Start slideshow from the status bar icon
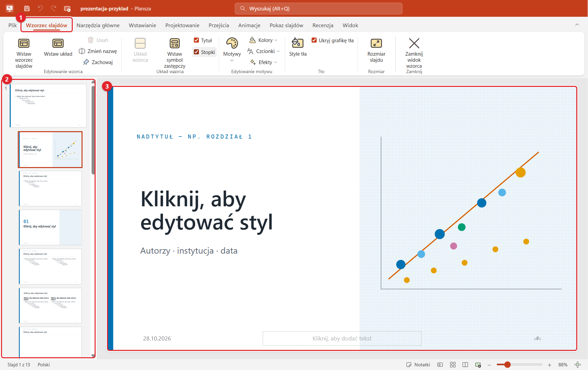588x370 pixels. point(478,365)
